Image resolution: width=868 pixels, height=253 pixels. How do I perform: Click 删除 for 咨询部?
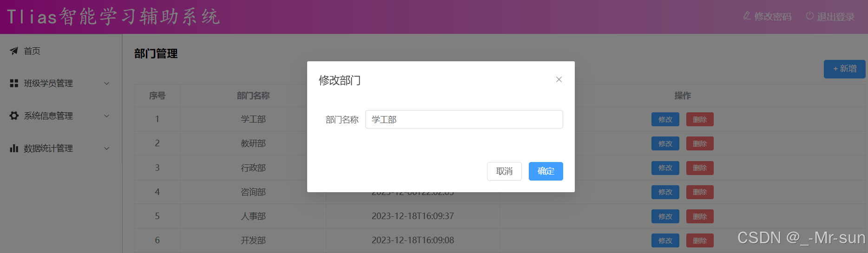[x=700, y=192]
